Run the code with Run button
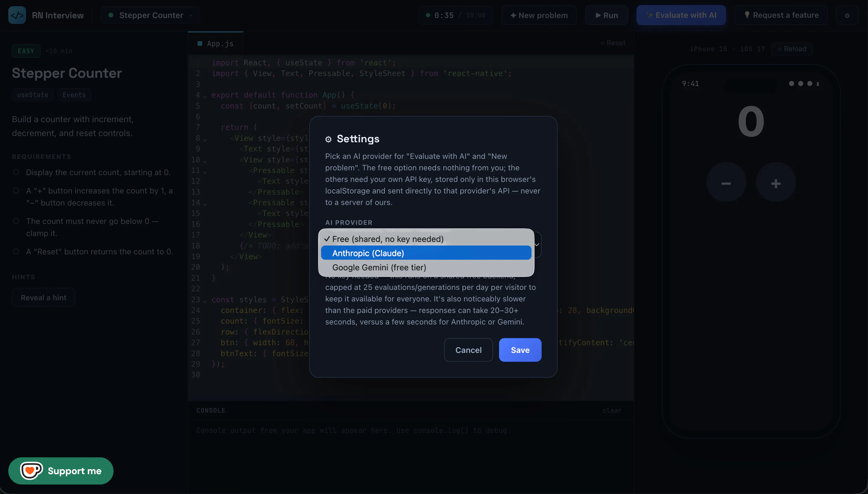Viewport: 868px width, 494px height. (x=607, y=15)
